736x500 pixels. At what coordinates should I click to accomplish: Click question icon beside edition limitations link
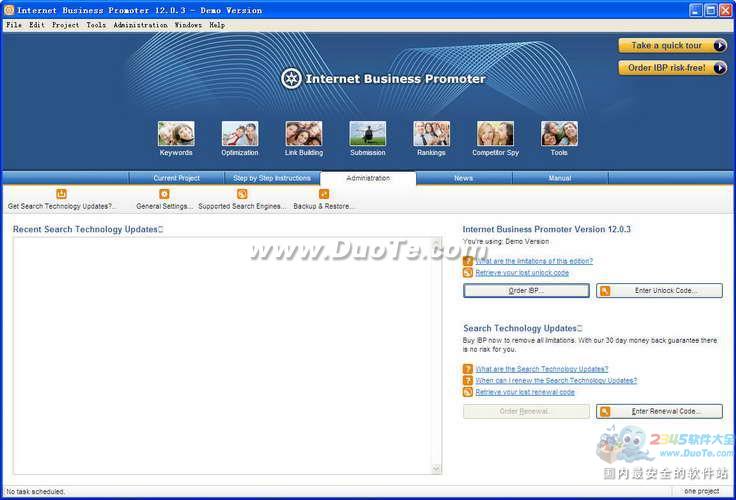coord(468,261)
